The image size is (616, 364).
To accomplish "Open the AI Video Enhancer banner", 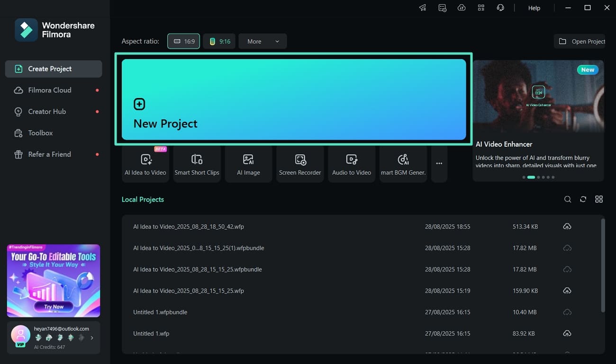I will (x=538, y=120).
